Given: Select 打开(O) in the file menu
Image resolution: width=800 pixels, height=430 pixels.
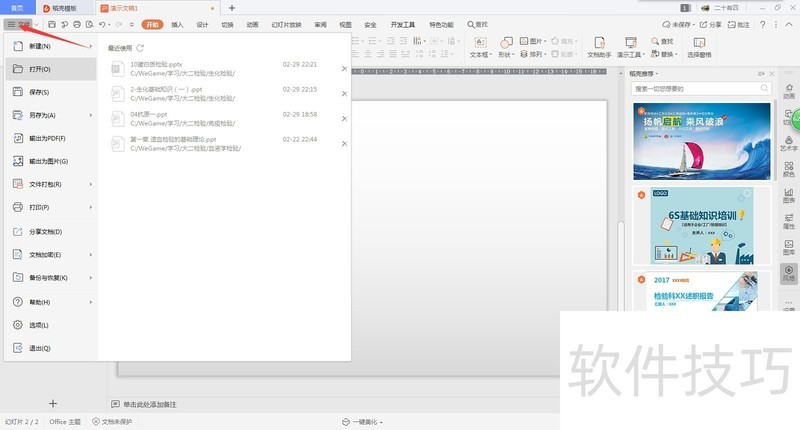Looking at the screenshot, I should tap(51, 69).
